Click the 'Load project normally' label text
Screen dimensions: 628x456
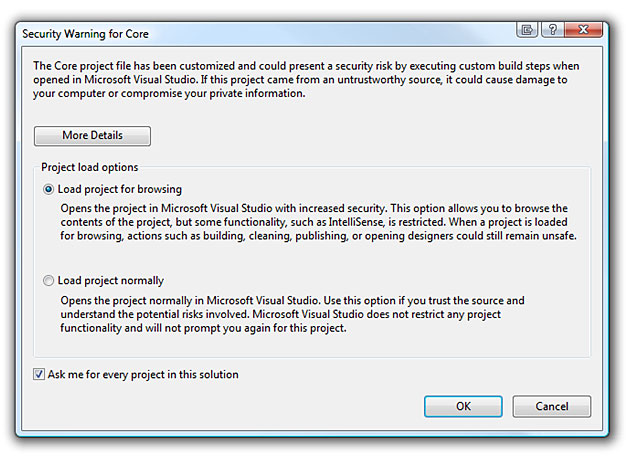[111, 281]
